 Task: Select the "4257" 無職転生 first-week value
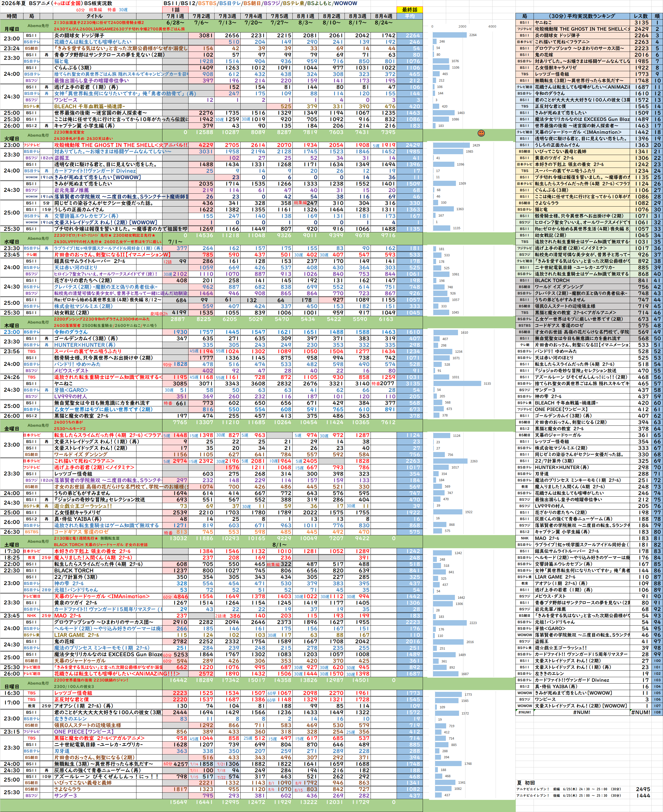coord(181,764)
